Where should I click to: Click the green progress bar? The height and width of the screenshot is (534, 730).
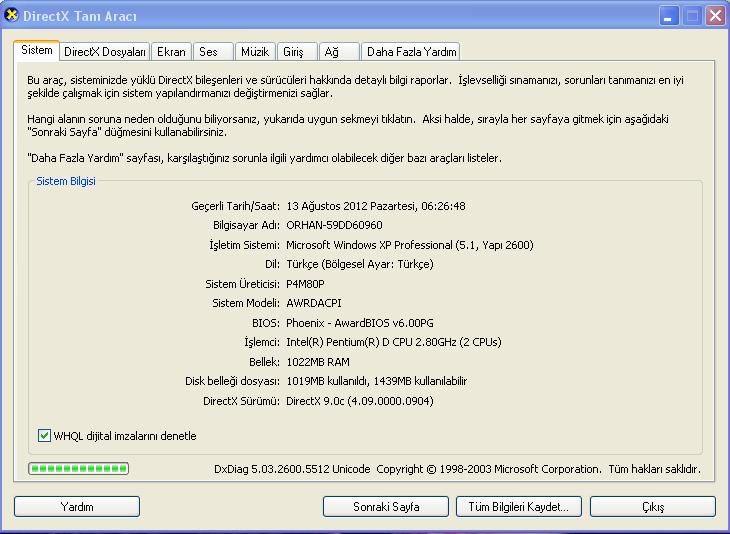78,468
